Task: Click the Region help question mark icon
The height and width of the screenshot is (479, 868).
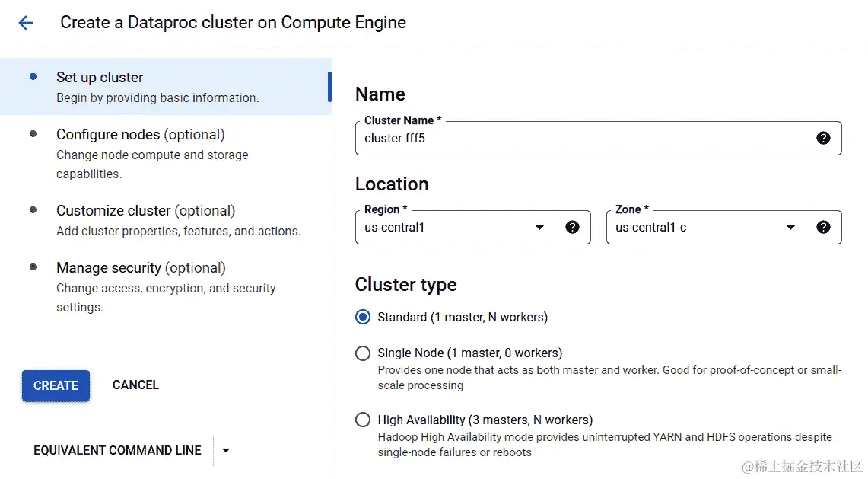Action: (573, 227)
